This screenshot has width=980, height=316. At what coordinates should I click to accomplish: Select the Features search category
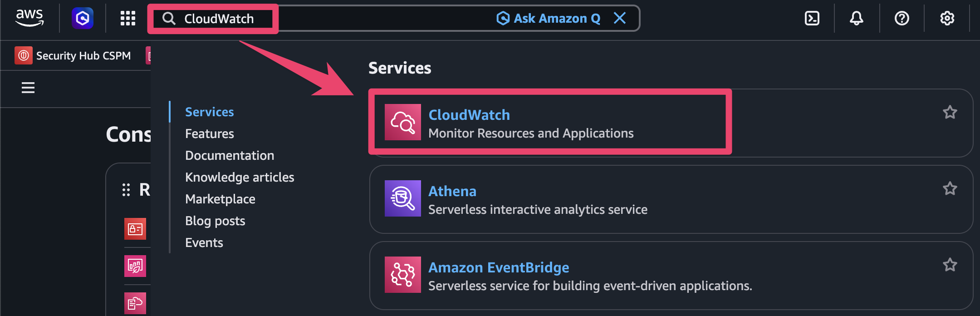(209, 133)
